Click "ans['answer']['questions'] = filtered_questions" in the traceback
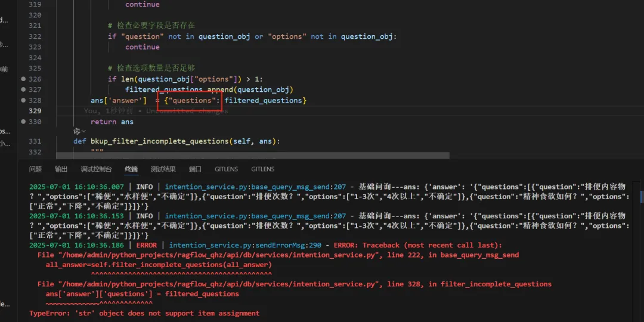The width and height of the screenshot is (644, 322). (142, 294)
